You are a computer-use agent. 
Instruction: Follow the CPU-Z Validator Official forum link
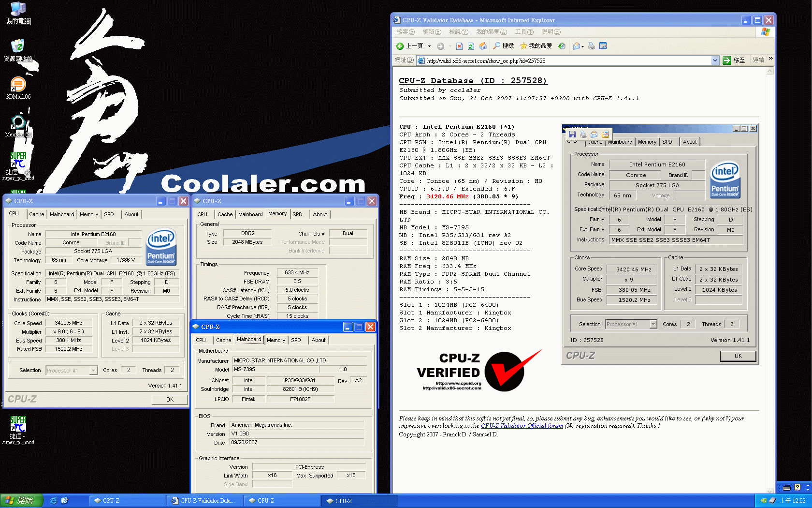(522, 426)
